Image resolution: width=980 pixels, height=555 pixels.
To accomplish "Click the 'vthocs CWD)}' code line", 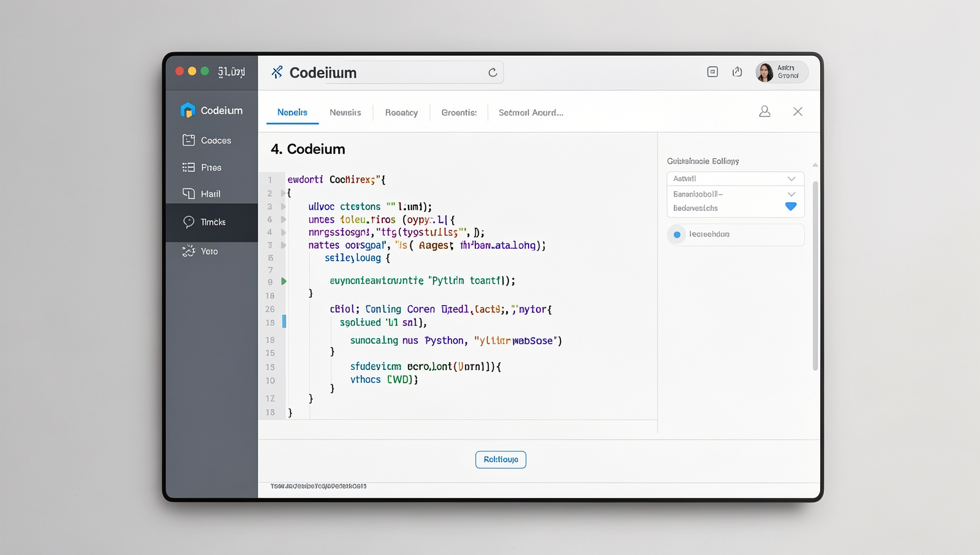I will tap(384, 380).
